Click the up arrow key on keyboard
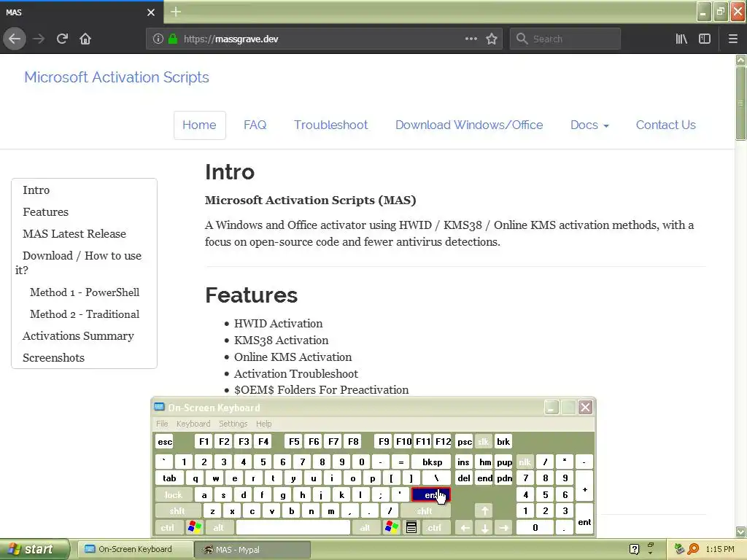Screen dimensions: 747x560 click(x=484, y=511)
